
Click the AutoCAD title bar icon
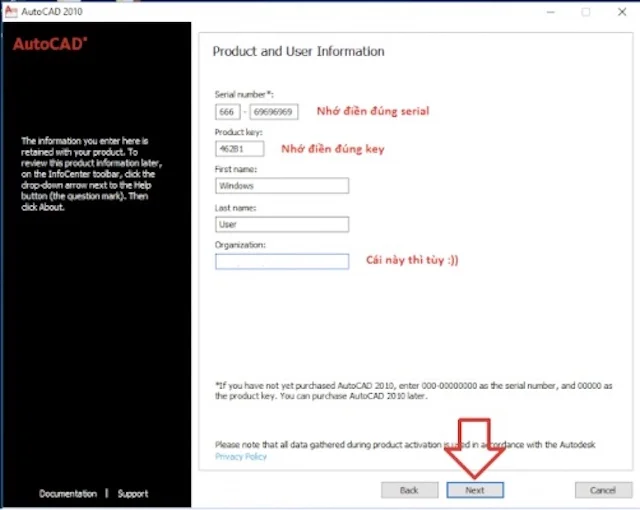coord(11,11)
